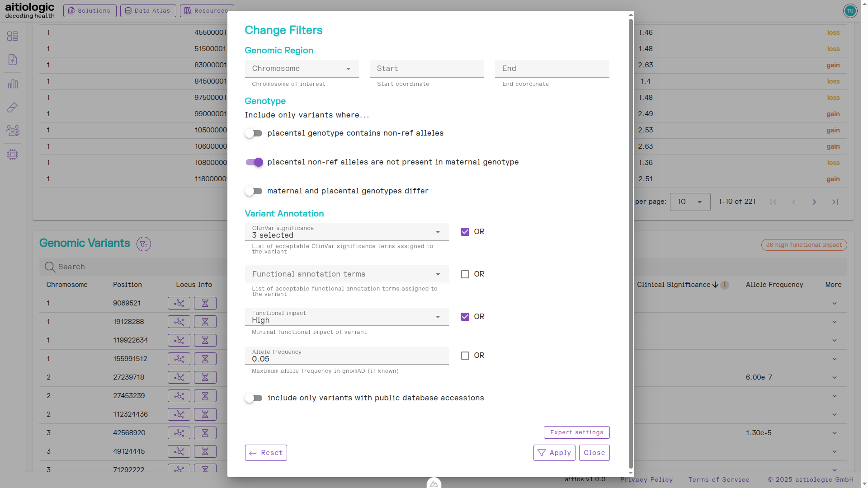Open the processor chip icon in sidebar
Viewport: 868px width, 488px height.
tap(13, 155)
